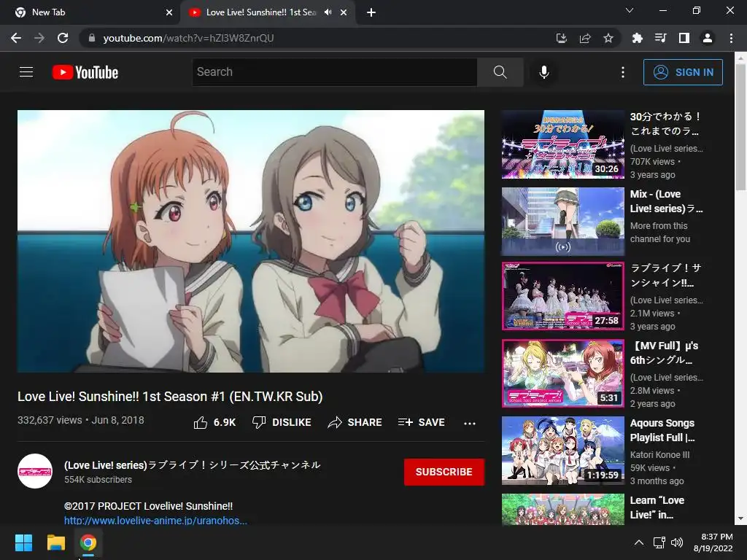Open channel name ラブライブ！シリーズ公式チャンネル
Screen dimensions: 747x560
193,464
